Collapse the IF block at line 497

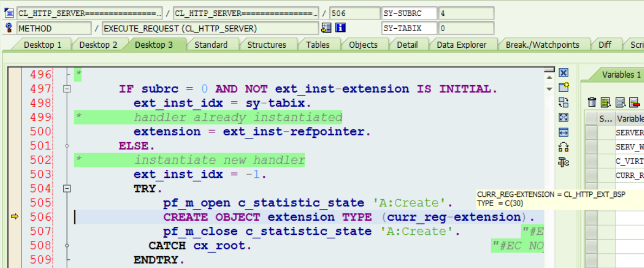click(67, 89)
